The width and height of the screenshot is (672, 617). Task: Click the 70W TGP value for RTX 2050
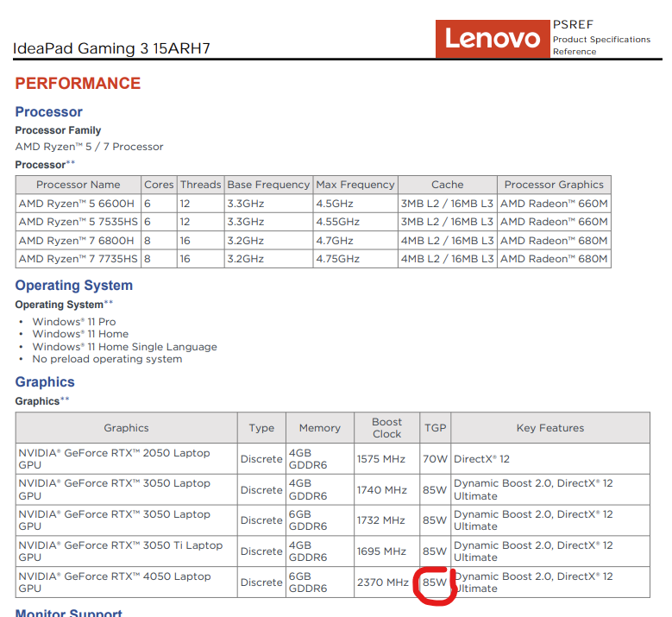(x=434, y=459)
